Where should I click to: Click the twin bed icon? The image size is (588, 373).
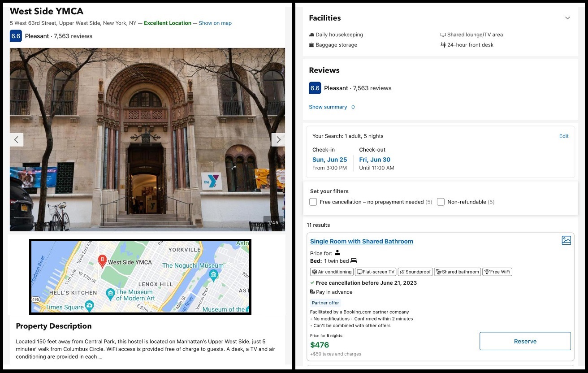point(354,260)
